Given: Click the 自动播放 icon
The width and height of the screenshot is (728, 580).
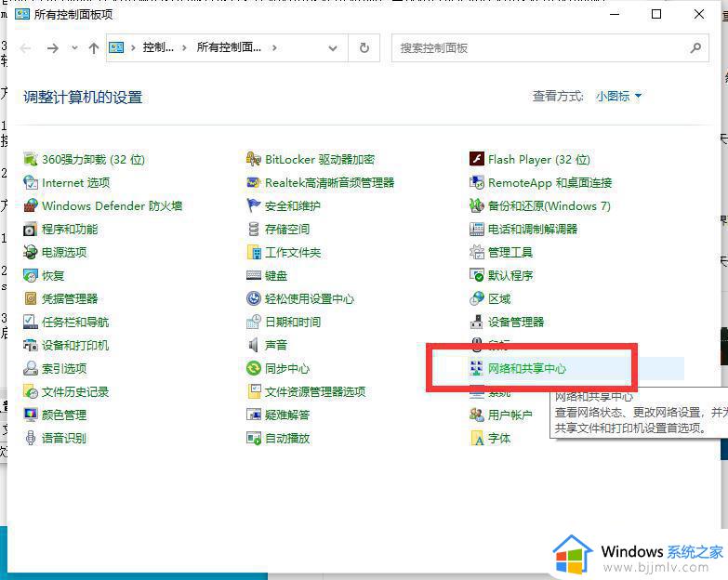Looking at the screenshot, I should 254,438.
